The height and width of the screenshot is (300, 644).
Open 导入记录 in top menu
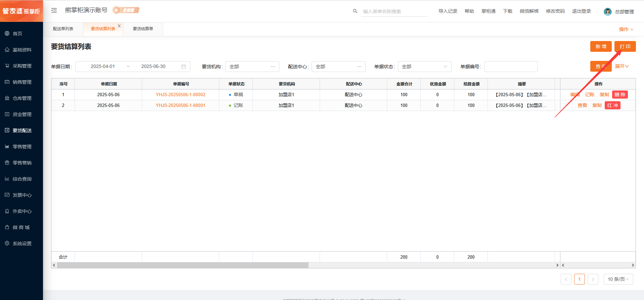448,11
